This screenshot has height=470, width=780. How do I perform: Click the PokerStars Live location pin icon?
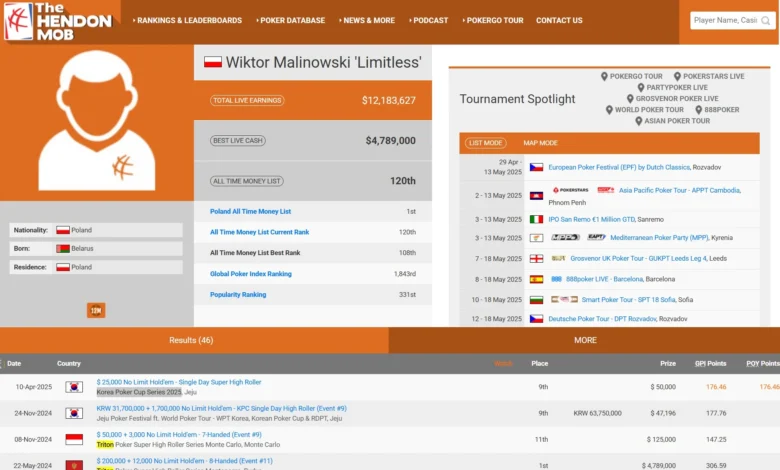pos(677,77)
